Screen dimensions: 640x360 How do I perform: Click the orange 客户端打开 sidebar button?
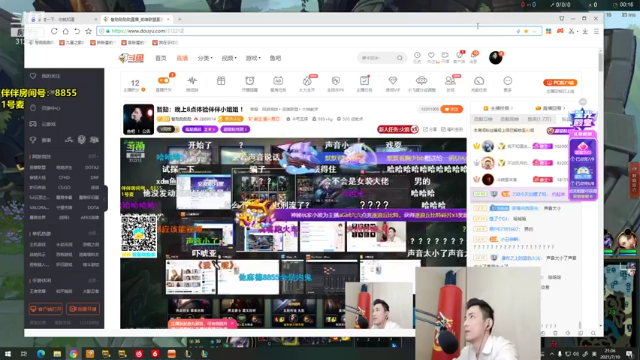pyautogui.click(x=46, y=309)
